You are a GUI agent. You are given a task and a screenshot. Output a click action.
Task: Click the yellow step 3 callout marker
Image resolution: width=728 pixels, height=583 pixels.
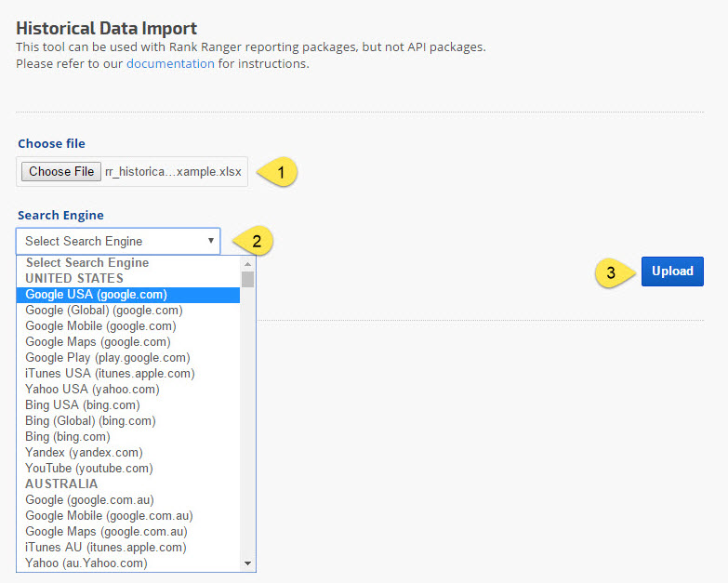(610, 272)
